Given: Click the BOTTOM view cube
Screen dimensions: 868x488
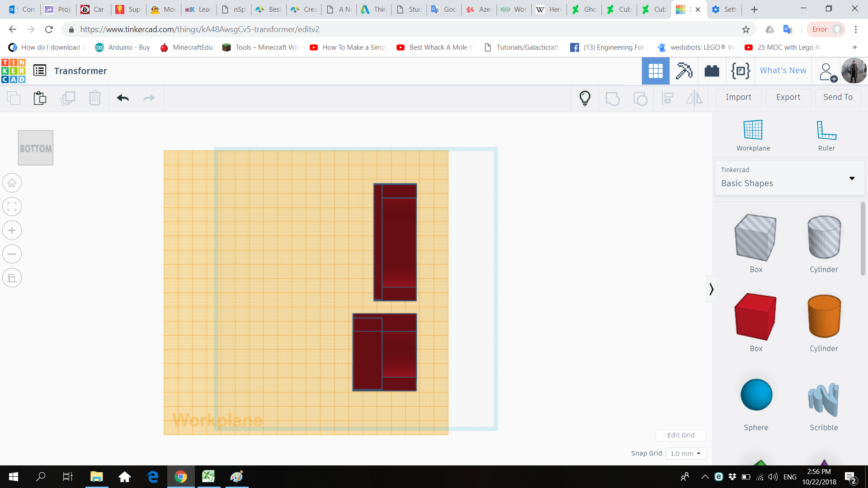Looking at the screenshot, I should pyautogui.click(x=36, y=148).
